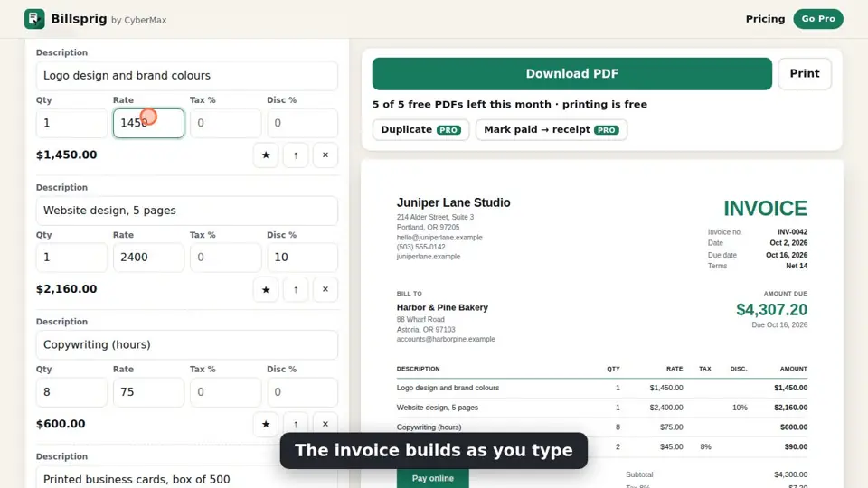Set Tax % for Copywriting
Screen dimensions: 868x488
point(225,391)
